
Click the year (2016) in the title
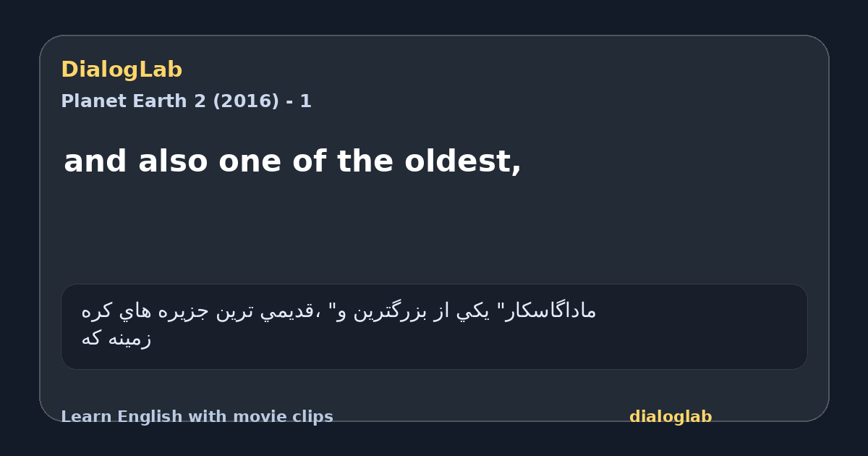[x=245, y=101]
